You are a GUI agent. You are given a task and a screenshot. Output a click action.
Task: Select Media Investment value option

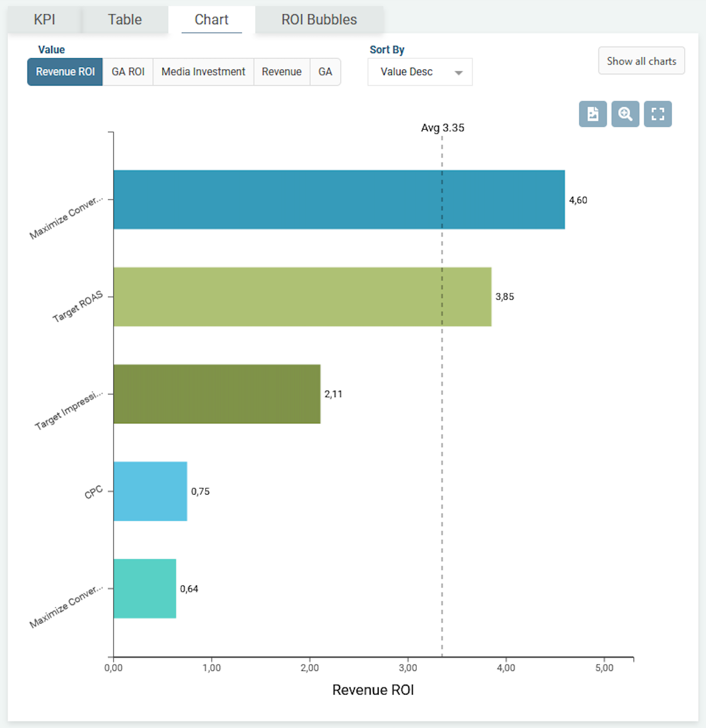203,72
